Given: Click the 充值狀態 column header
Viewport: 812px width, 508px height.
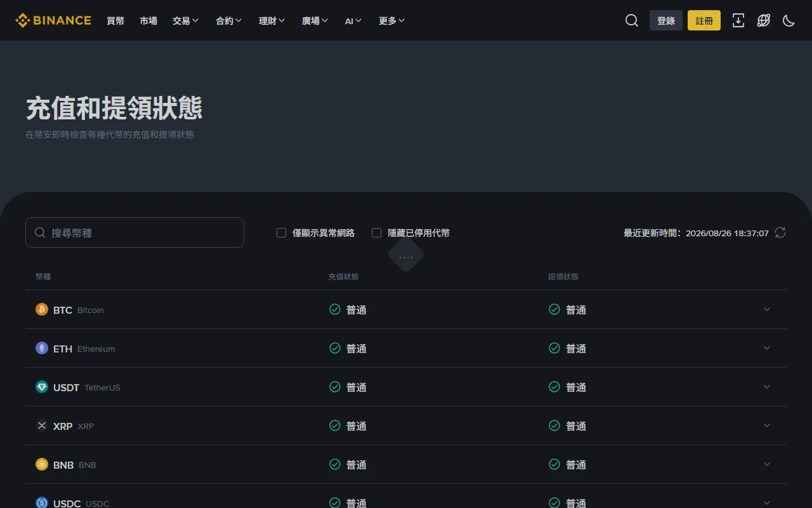Looking at the screenshot, I should [343, 277].
